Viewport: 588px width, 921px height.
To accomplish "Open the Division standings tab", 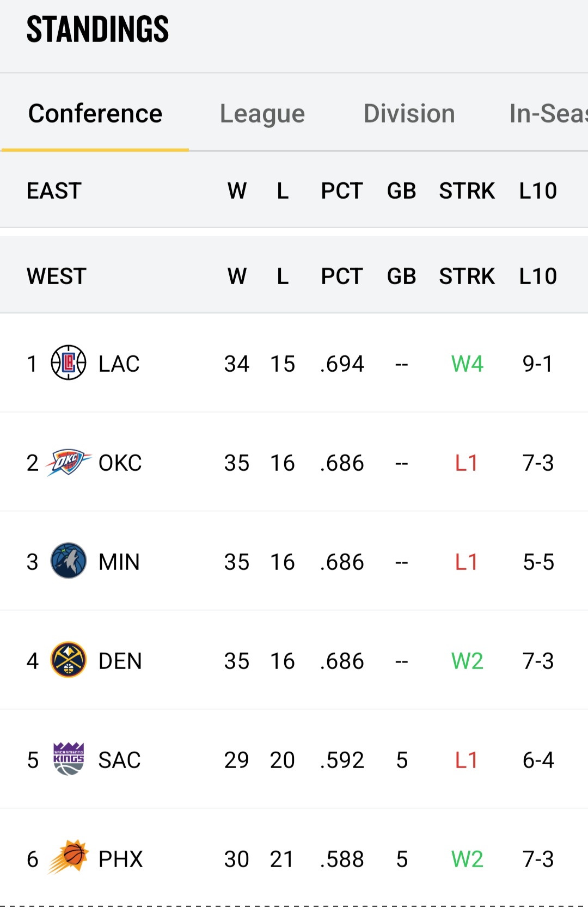I will coord(409,114).
